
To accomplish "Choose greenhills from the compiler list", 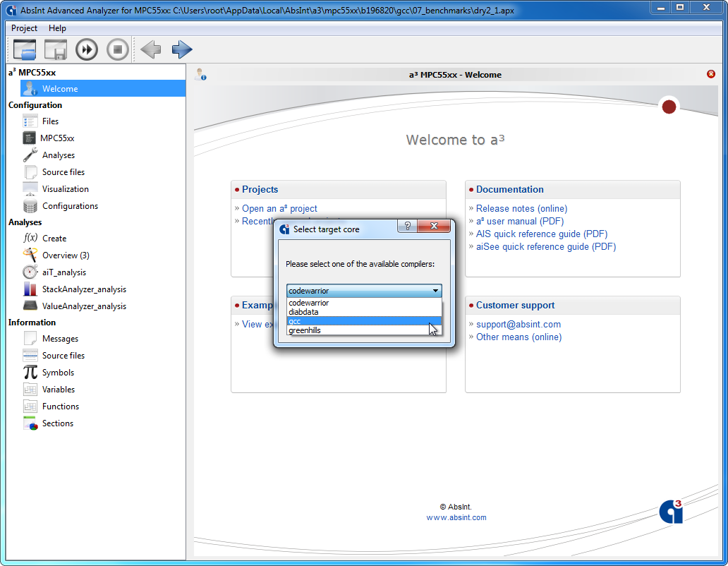I will click(364, 330).
